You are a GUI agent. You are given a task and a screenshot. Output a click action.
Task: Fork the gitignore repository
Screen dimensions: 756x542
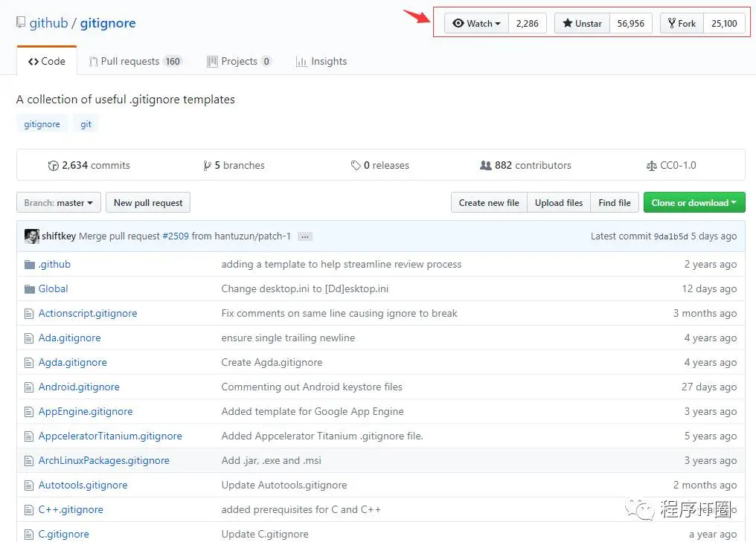tap(682, 23)
